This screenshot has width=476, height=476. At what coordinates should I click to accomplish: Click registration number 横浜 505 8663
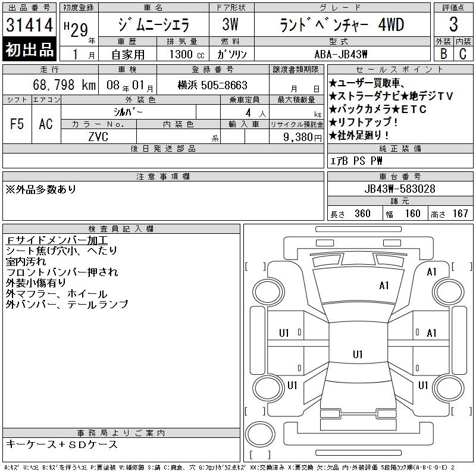point(212,85)
